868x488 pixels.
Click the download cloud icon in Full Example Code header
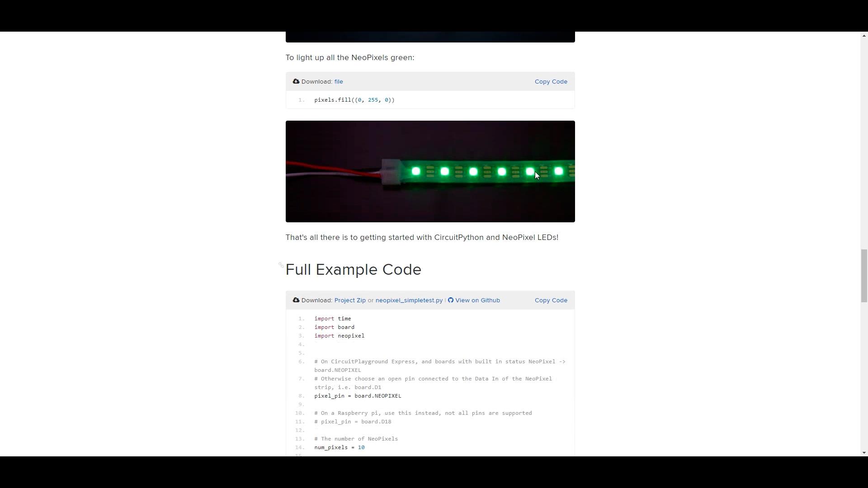pyautogui.click(x=296, y=300)
